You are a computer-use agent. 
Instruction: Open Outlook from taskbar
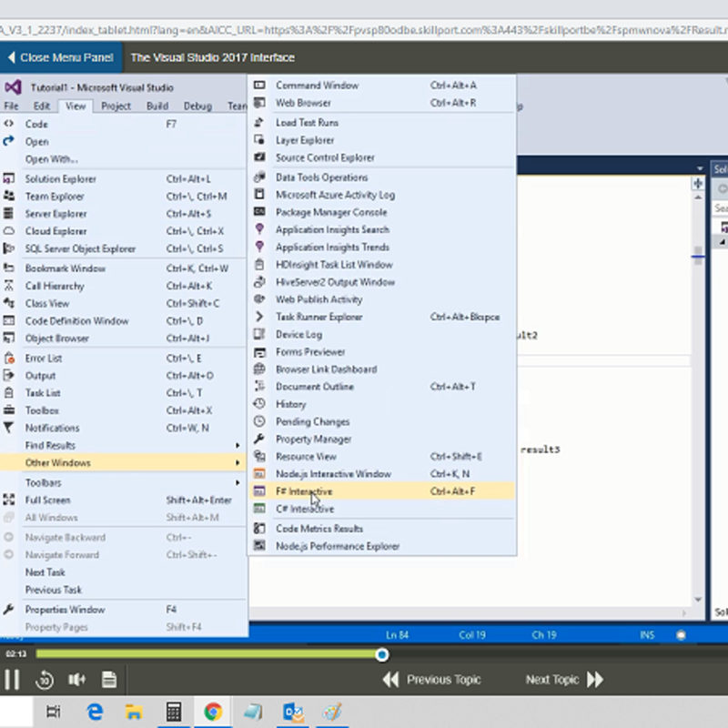point(293,712)
